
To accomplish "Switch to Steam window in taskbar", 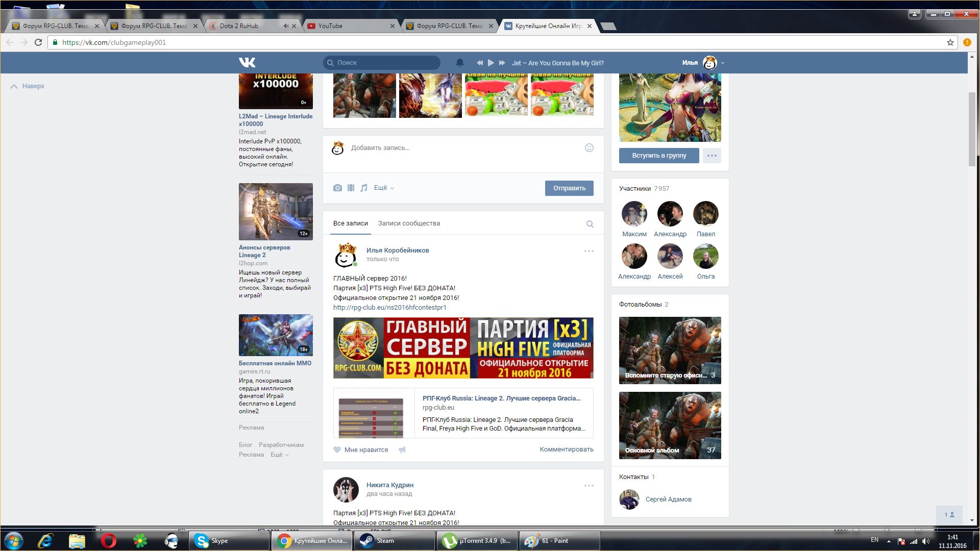I will click(x=395, y=541).
